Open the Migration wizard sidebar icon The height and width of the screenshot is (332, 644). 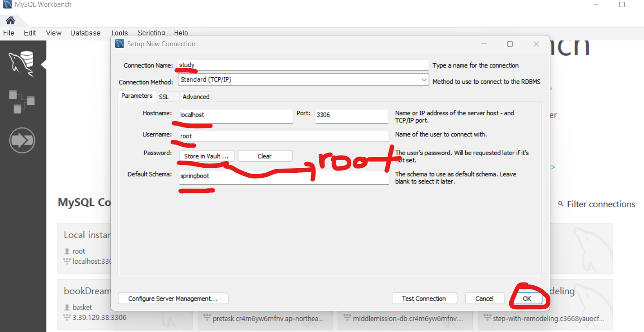pos(22,141)
